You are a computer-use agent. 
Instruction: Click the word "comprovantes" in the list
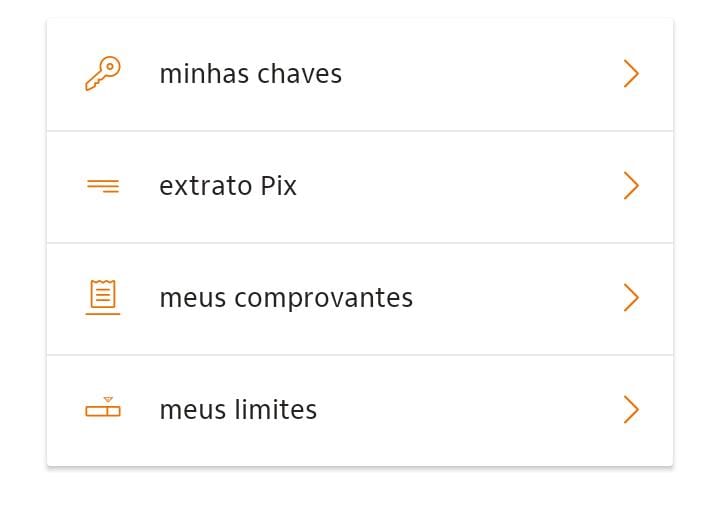[324, 299]
